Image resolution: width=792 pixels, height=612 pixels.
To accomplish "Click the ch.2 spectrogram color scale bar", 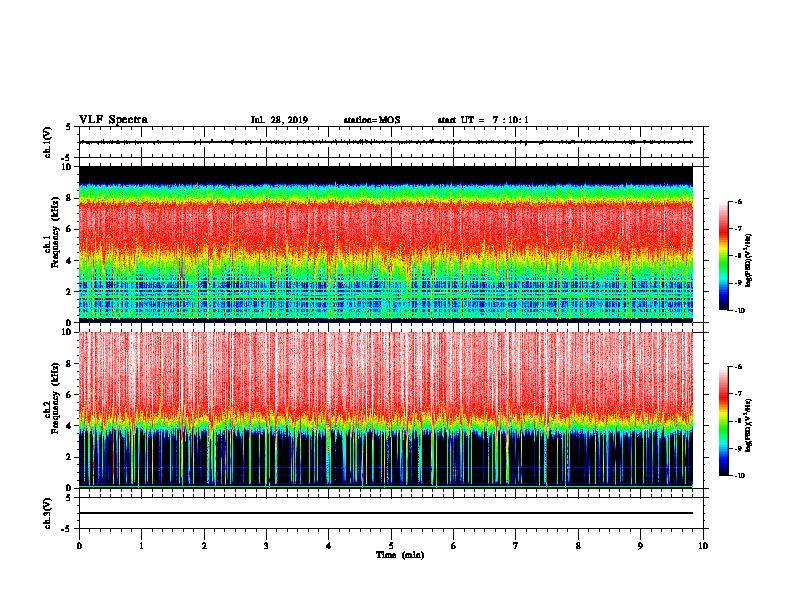I will click(x=723, y=421).
